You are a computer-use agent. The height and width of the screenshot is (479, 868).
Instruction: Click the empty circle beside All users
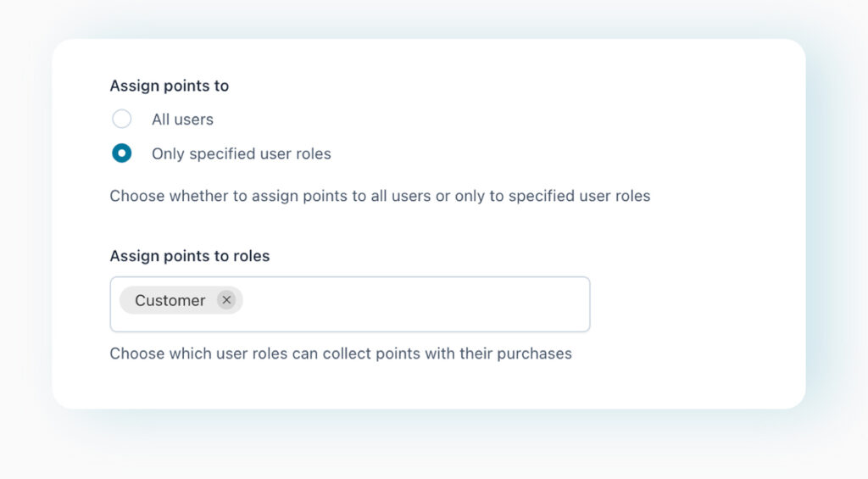click(122, 120)
